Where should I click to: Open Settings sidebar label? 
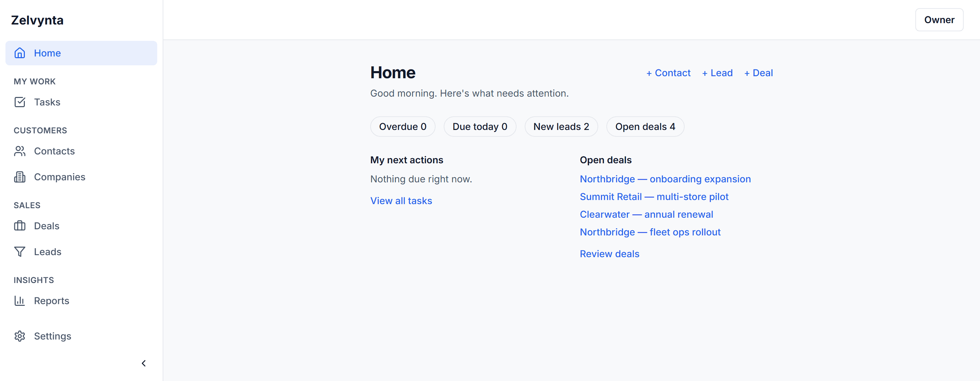[x=52, y=336]
